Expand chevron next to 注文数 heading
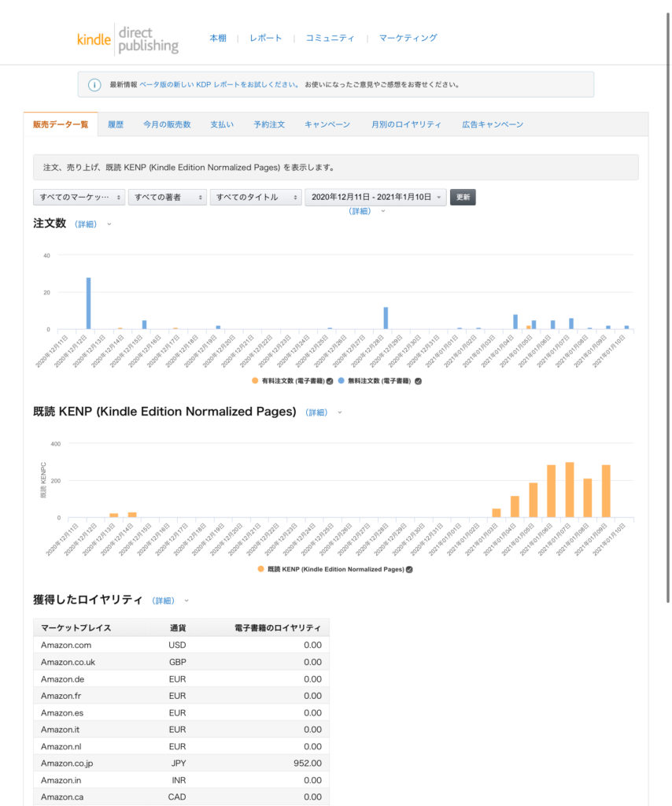Screen dimensions: 672x806 [x=109, y=224]
